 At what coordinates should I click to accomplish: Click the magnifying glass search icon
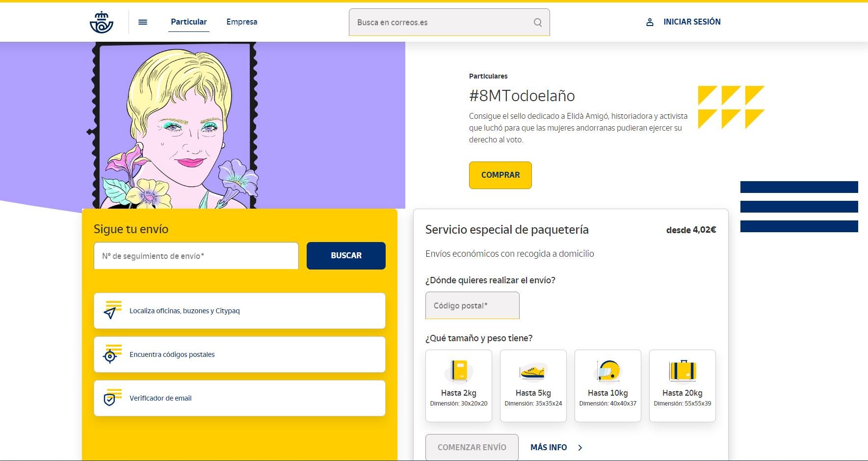click(x=538, y=23)
